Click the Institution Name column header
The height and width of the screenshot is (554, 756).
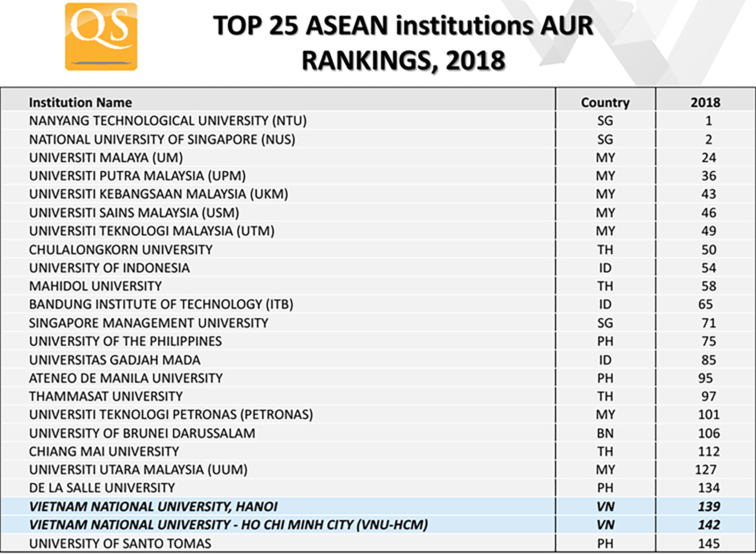tap(80, 102)
